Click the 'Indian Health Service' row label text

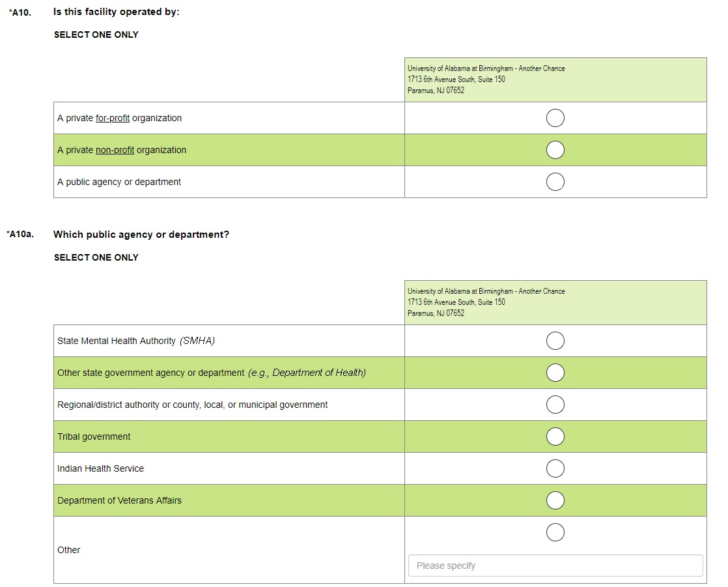point(100,469)
